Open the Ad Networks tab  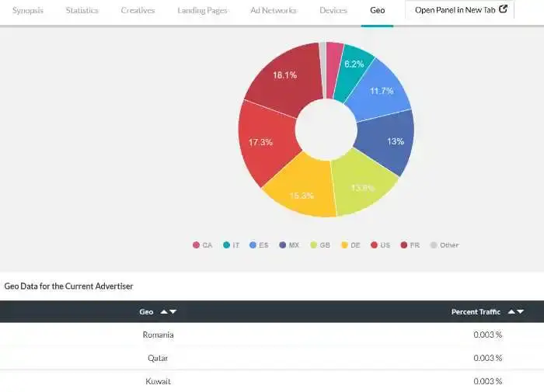(273, 11)
